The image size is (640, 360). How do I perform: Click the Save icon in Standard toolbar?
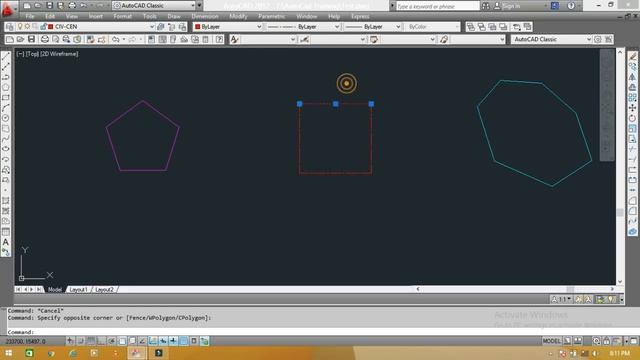[x=31, y=39]
